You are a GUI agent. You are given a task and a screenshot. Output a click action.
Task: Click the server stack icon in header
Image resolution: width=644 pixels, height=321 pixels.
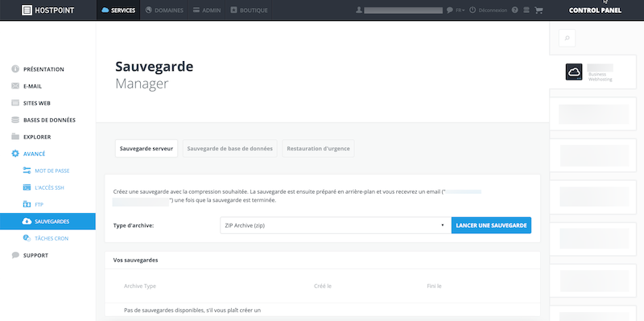526,10
